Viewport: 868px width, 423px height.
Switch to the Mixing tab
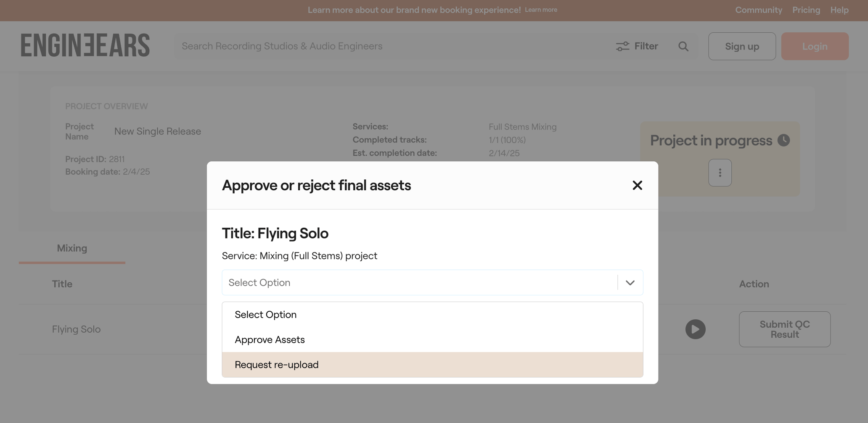click(x=71, y=248)
